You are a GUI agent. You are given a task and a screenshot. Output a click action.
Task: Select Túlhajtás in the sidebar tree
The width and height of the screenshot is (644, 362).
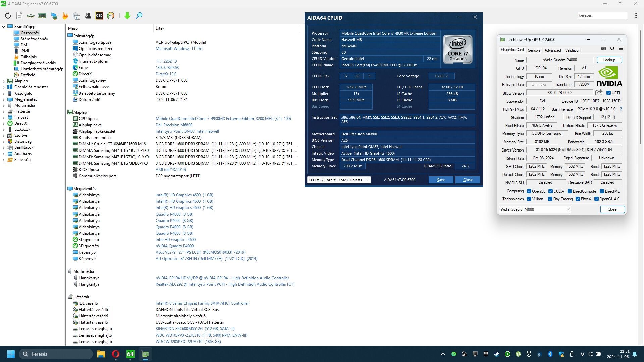(x=29, y=57)
